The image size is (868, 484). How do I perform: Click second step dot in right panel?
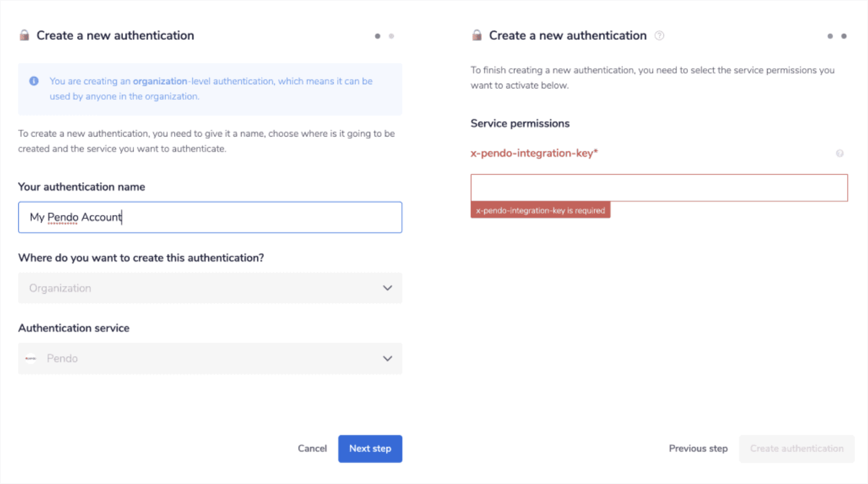coord(844,36)
